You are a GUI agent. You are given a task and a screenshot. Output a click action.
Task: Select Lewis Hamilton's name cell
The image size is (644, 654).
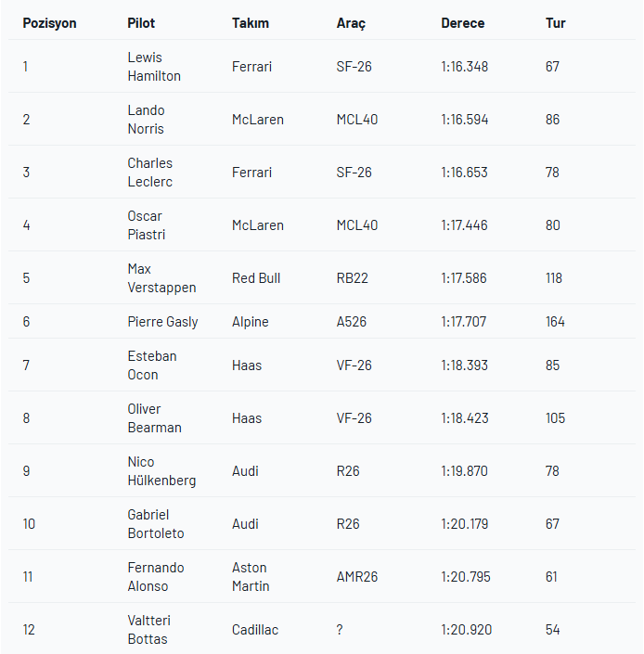point(154,67)
